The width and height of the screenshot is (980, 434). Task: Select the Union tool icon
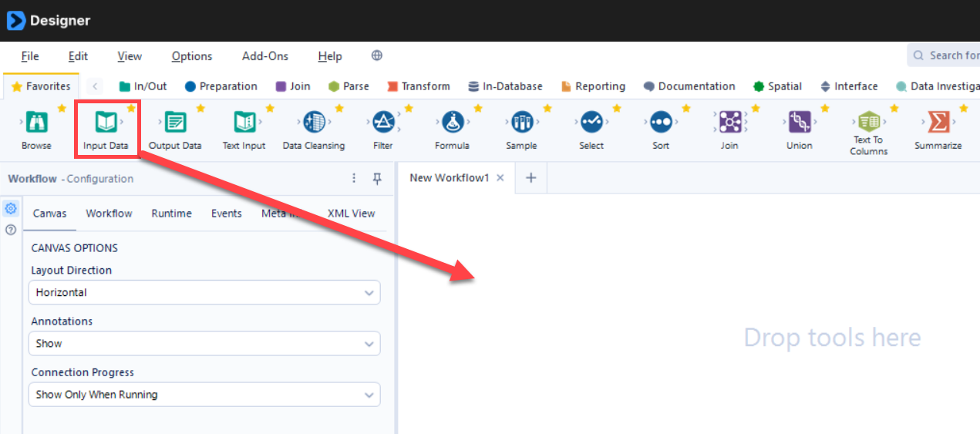point(800,122)
